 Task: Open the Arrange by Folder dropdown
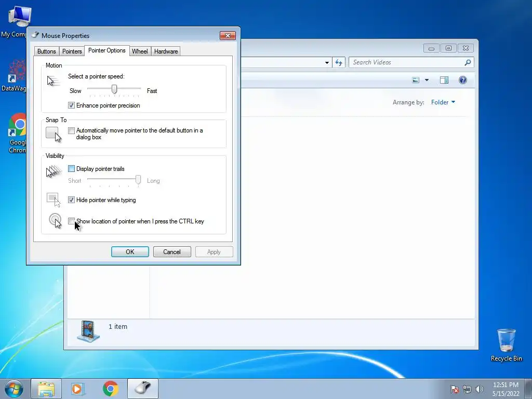coord(443,102)
